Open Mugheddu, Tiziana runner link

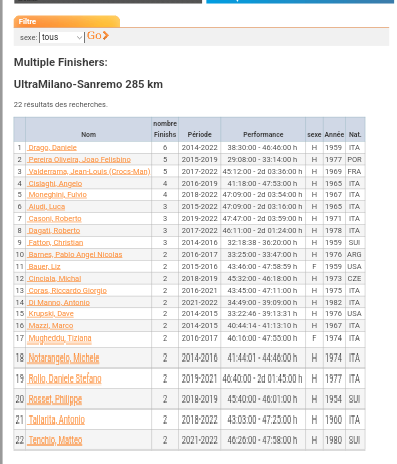click(x=60, y=338)
